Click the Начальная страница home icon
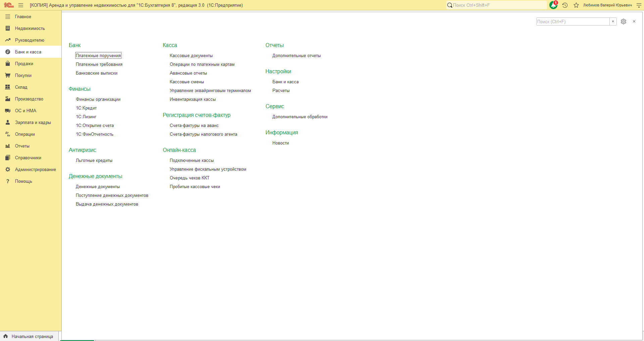644x341 pixels. click(6, 336)
